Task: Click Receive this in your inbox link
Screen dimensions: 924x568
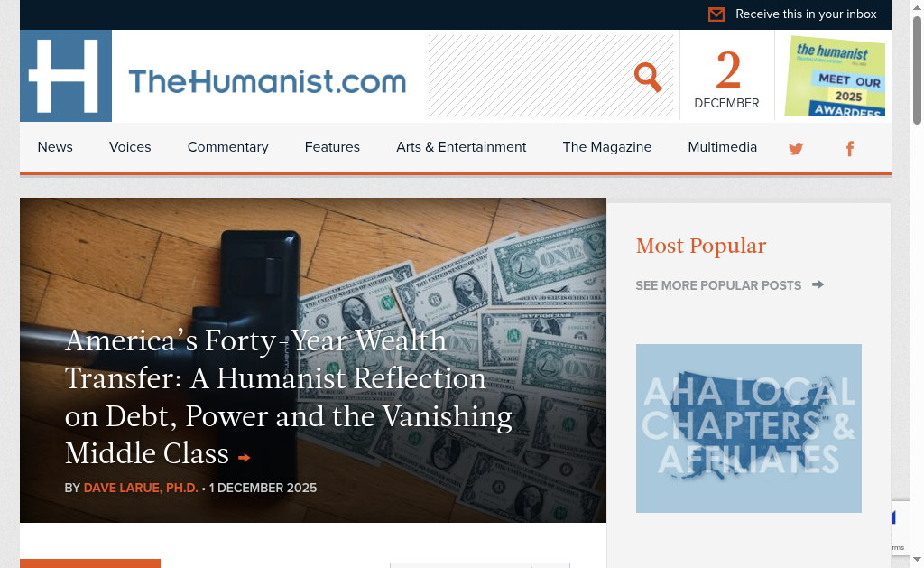Action: click(x=806, y=14)
